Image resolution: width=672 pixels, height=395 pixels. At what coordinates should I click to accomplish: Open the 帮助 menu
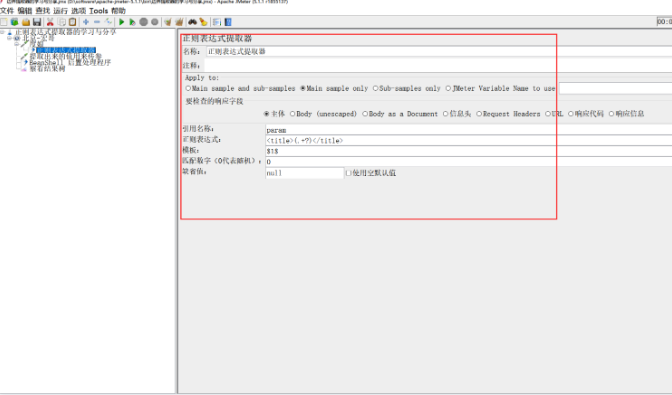point(118,11)
